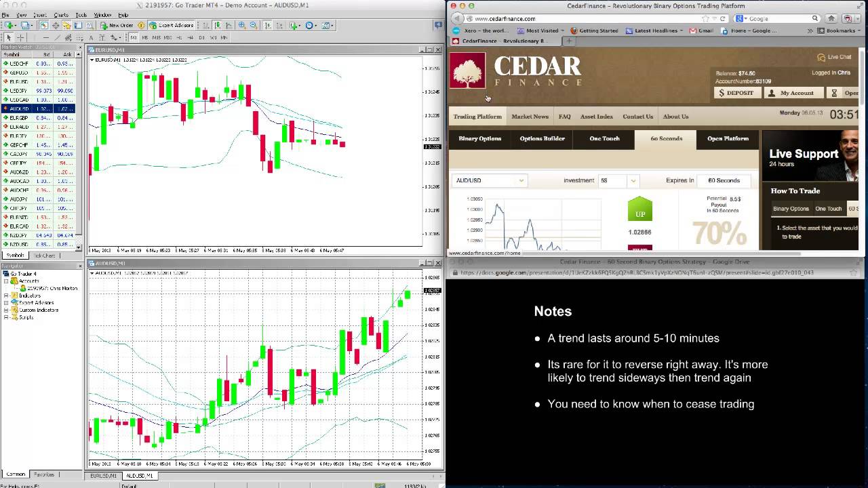
Task: Open the Latest Headlines bookmark dropdown
Action: click(654, 30)
